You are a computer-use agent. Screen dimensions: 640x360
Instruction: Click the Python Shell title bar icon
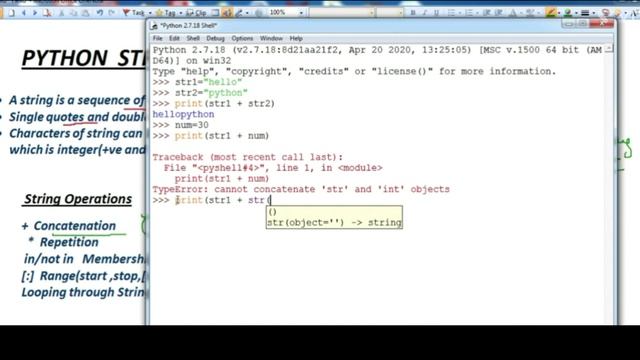pyautogui.click(x=154, y=26)
